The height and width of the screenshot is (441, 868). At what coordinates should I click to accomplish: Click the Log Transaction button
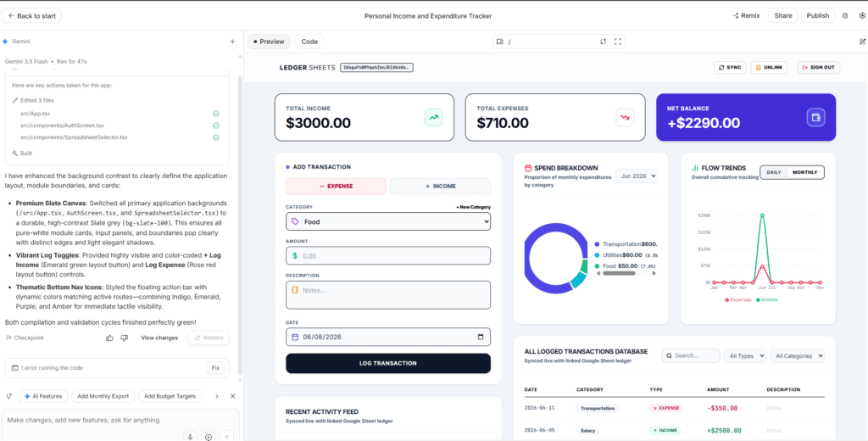click(x=388, y=364)
